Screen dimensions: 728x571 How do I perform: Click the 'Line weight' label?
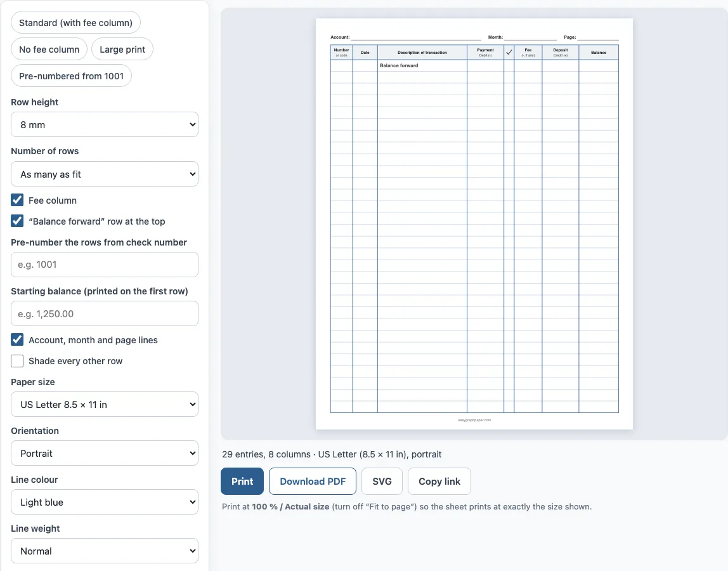coord(36,528)
